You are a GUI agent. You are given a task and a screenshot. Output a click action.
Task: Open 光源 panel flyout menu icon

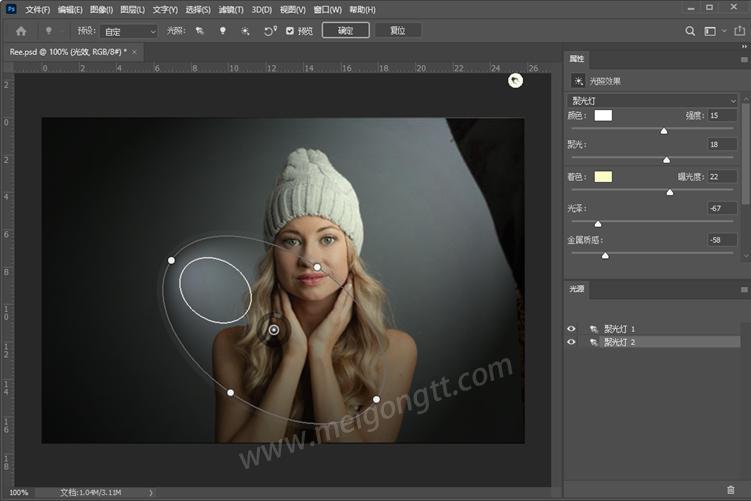click(744, 289)
